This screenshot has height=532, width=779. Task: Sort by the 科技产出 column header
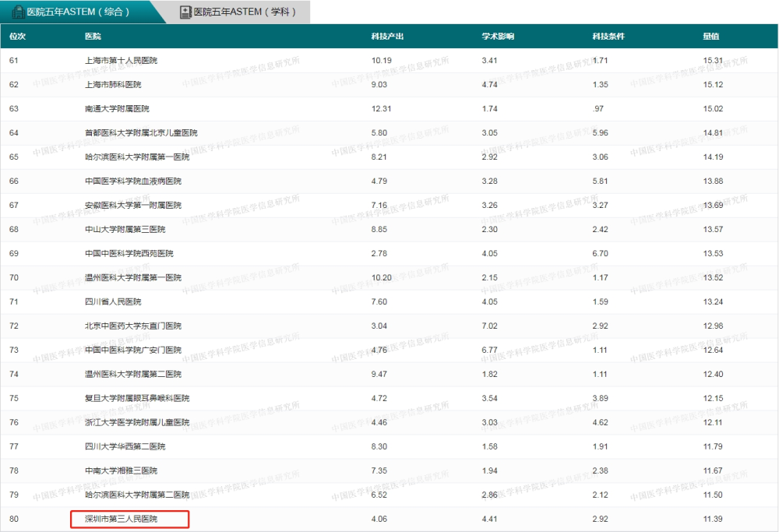(x=387, y=37)
